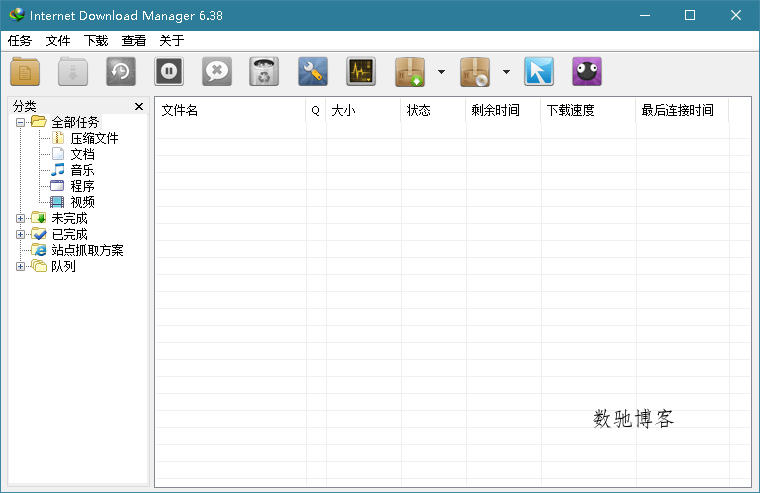Screen dimensions: 760x493
Task: Select 视频 category label
Action: point(82,202)
